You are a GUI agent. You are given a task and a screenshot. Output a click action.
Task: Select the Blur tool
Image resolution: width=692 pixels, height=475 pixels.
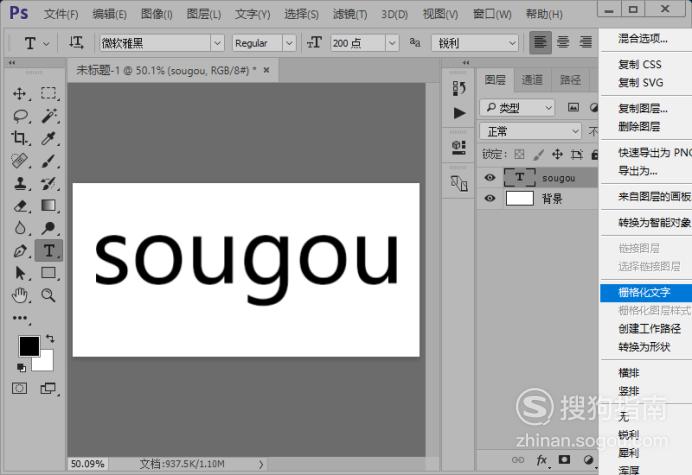pos(20,228)
